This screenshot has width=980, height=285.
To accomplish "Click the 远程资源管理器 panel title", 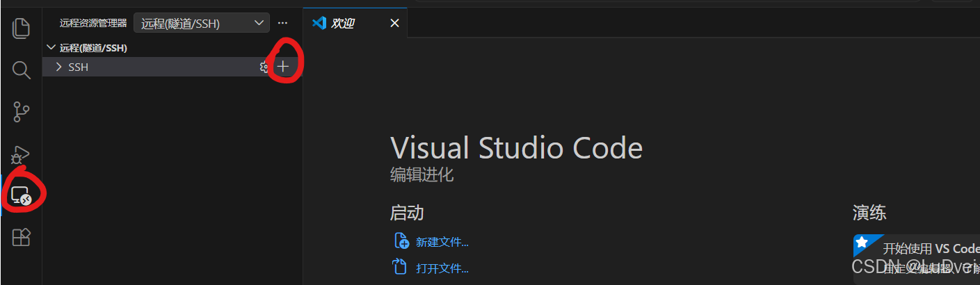I will [93, 23].
